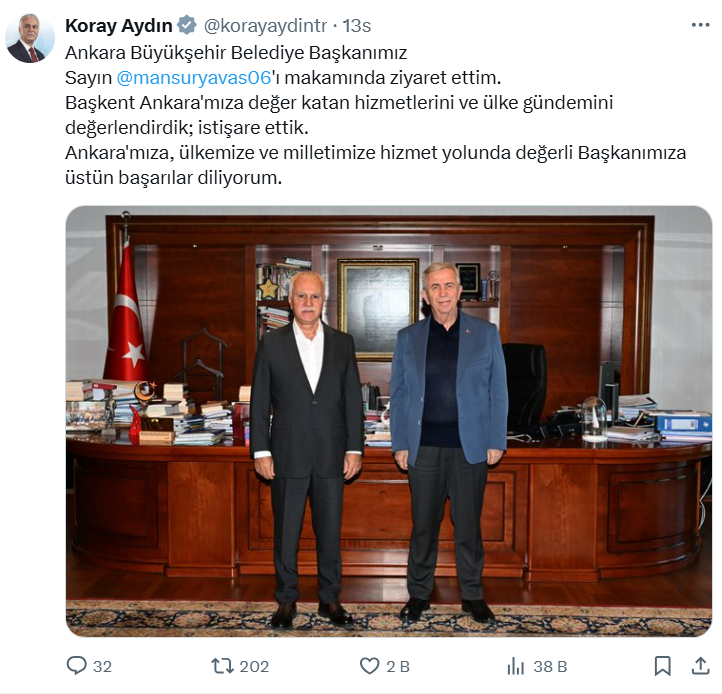
Task: Click the 2 B likes count
Action: coord(398,666)
